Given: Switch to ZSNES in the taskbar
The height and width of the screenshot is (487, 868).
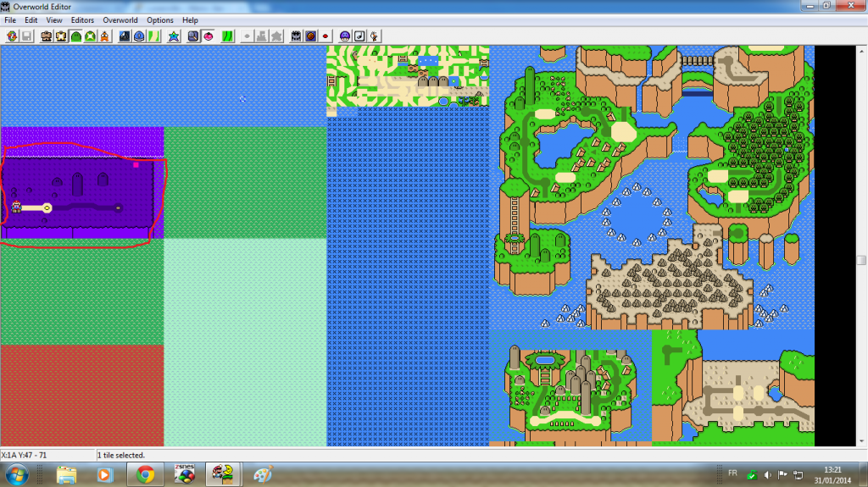Looking at the screenshot, I should (184, 475).
